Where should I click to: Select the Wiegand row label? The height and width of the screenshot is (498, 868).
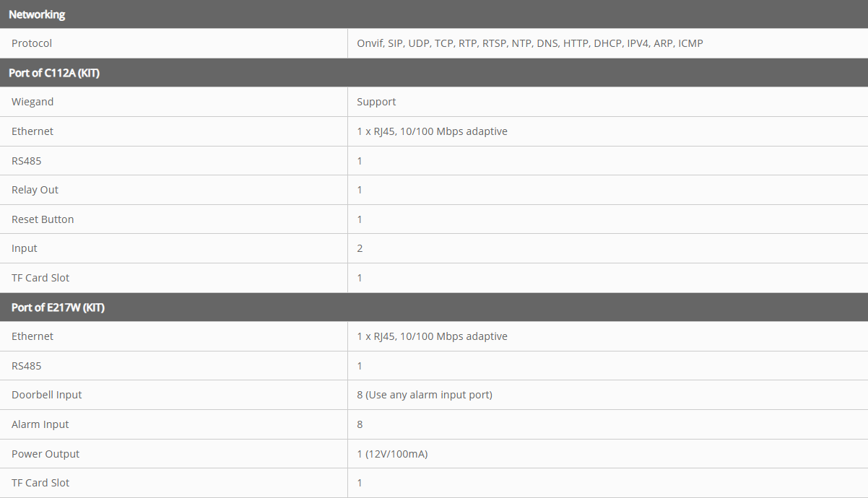click(x=32, y=102)
